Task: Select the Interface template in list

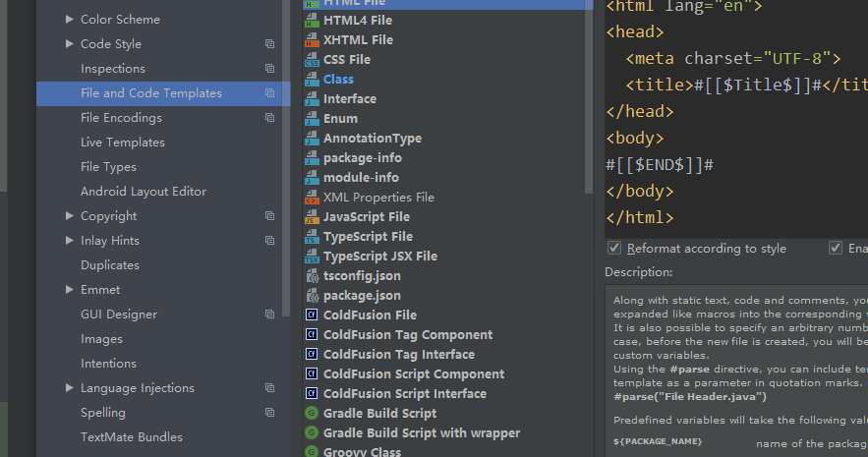Action: [349, 99]
